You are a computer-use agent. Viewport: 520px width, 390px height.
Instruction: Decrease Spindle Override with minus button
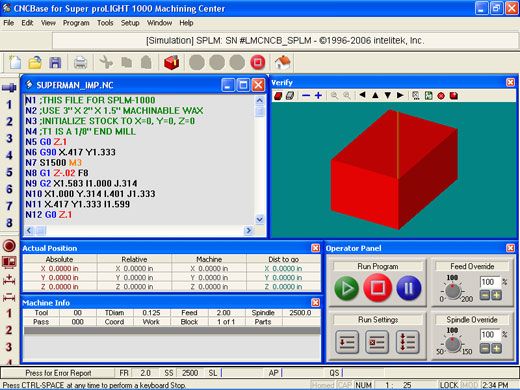coord(485,349)
